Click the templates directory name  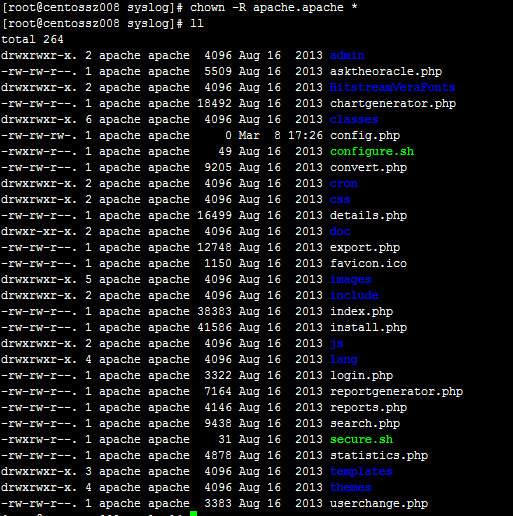361,472
